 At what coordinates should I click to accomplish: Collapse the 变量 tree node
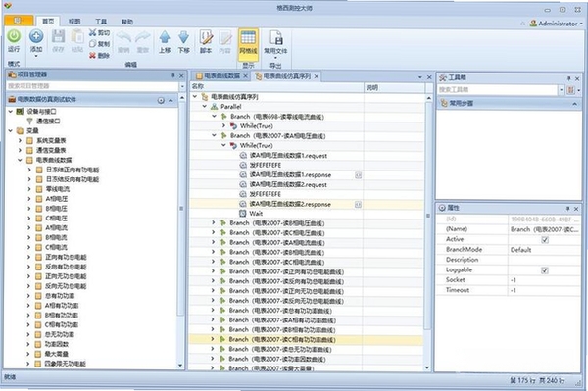click(11, 131)
